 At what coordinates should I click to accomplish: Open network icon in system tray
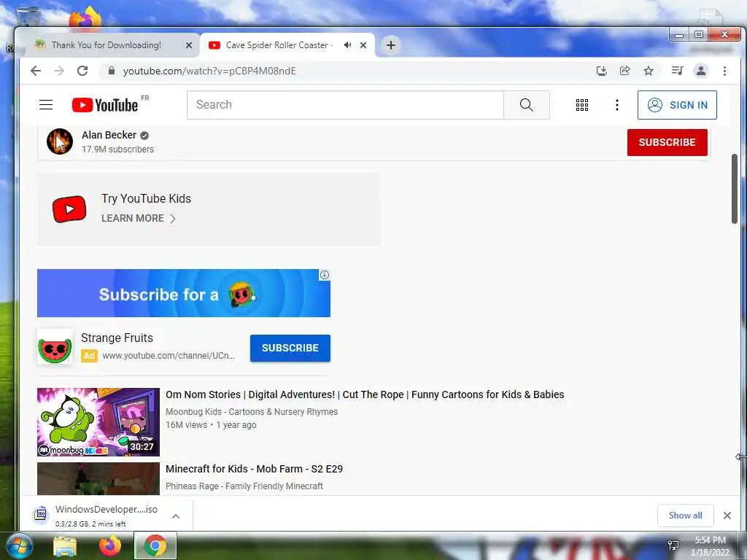(x=673, y=545)
